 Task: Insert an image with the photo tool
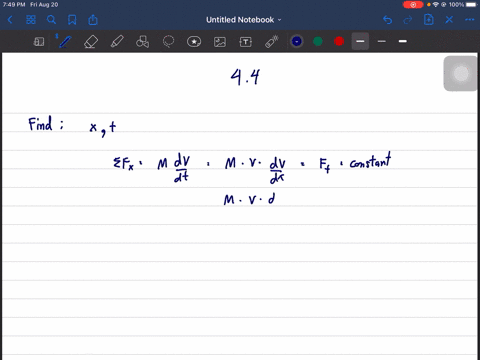point(220,42)
